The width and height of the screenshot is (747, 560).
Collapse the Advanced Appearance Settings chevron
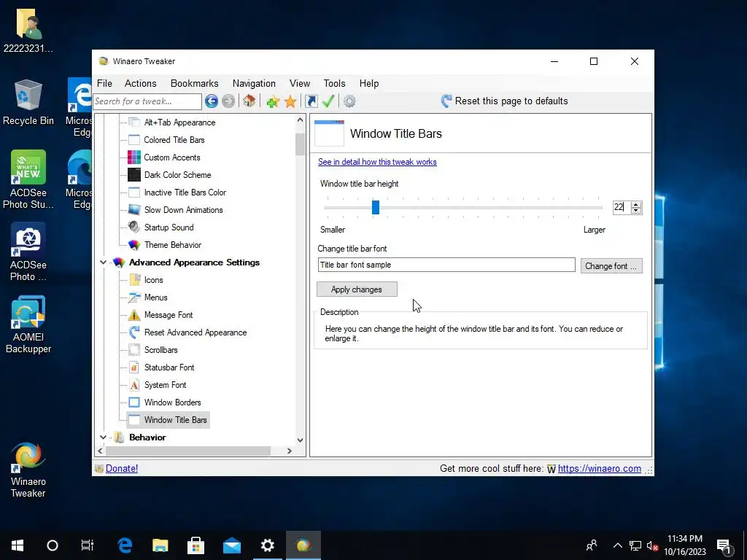(x=103, y=262)
